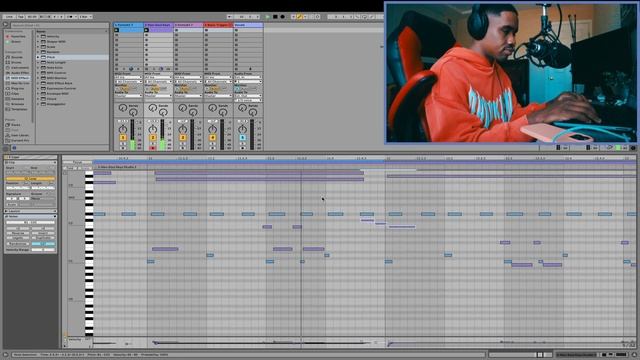Click track 1 volume fader
640x360 pixels.
click(x=132, y=135)
